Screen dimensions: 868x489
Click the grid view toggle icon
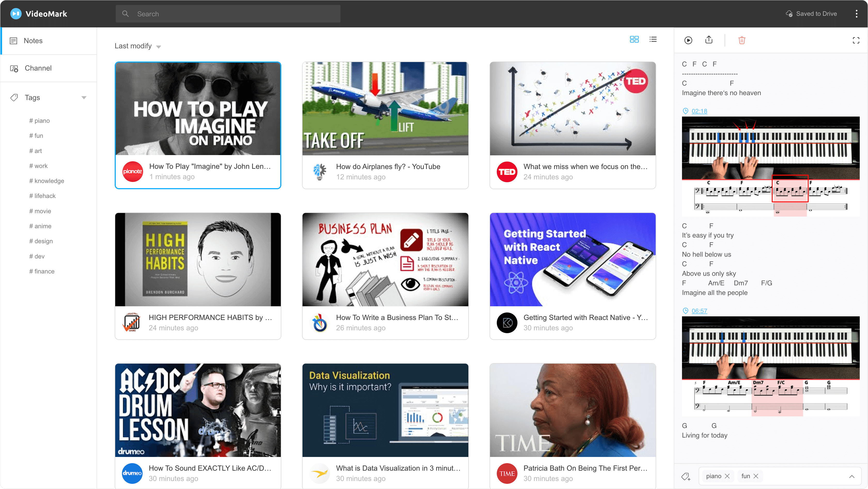point(634,39)
